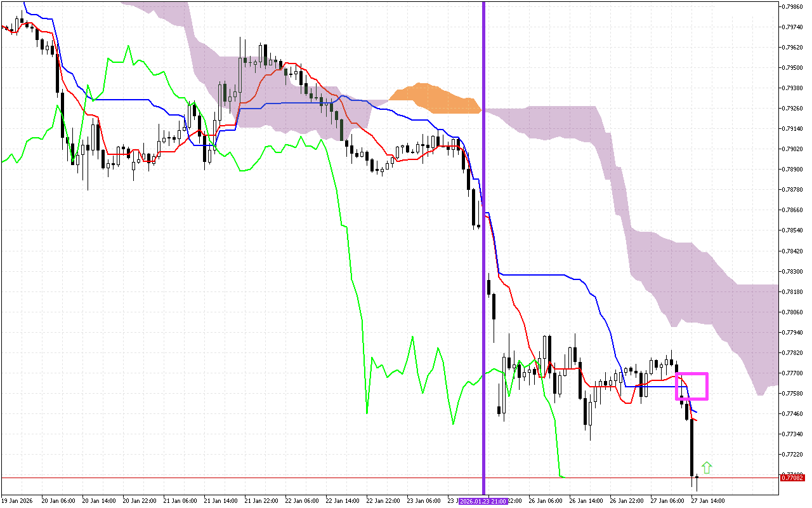This screenshot has height=508, width=812.
Task: Click the 20 Jan 06:00 time axis label
Action: [x=57, y=501]
